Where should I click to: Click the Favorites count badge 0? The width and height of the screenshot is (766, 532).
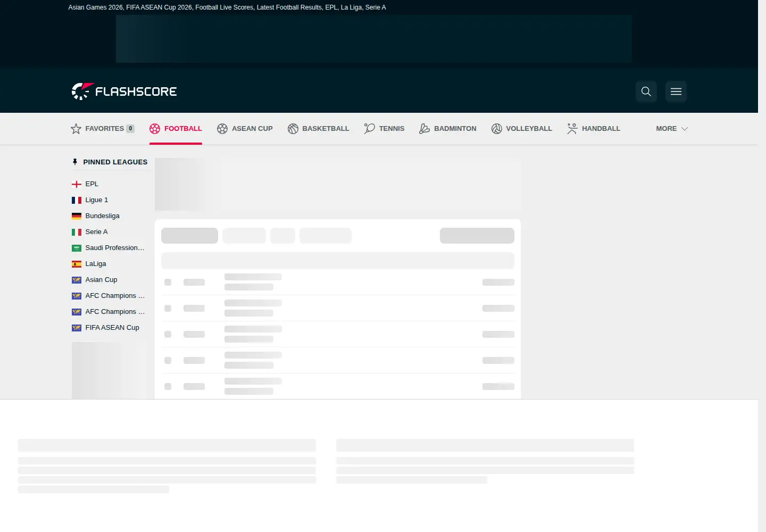[130, 129]
